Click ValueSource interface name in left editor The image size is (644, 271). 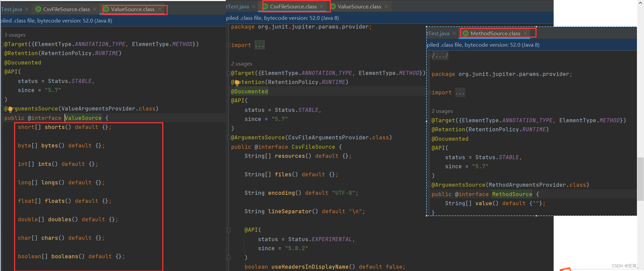tap(83, 118)
